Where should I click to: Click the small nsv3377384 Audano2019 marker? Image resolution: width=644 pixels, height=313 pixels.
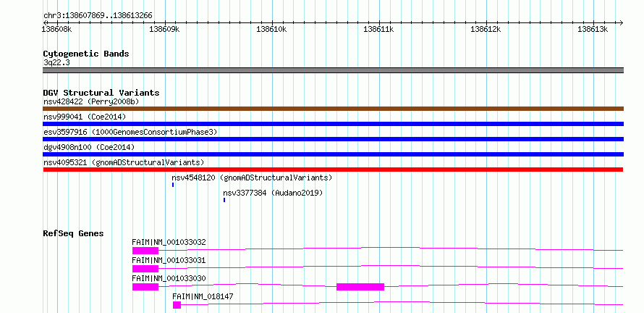tap(224, 200)
